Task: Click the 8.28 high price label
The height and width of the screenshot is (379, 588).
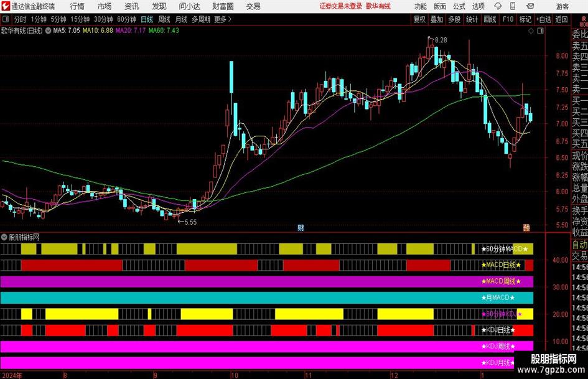Action: (x=441, y=40)
